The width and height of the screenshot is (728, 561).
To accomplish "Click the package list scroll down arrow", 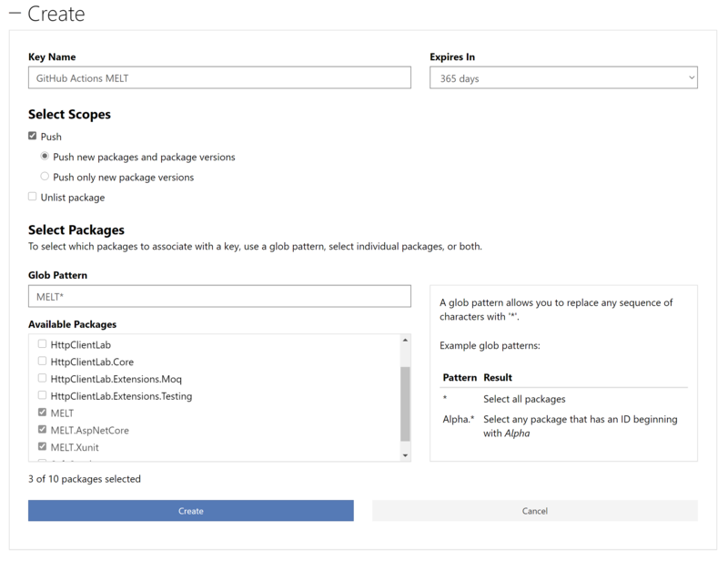I will pyautogui.click(x=405, y=454).
